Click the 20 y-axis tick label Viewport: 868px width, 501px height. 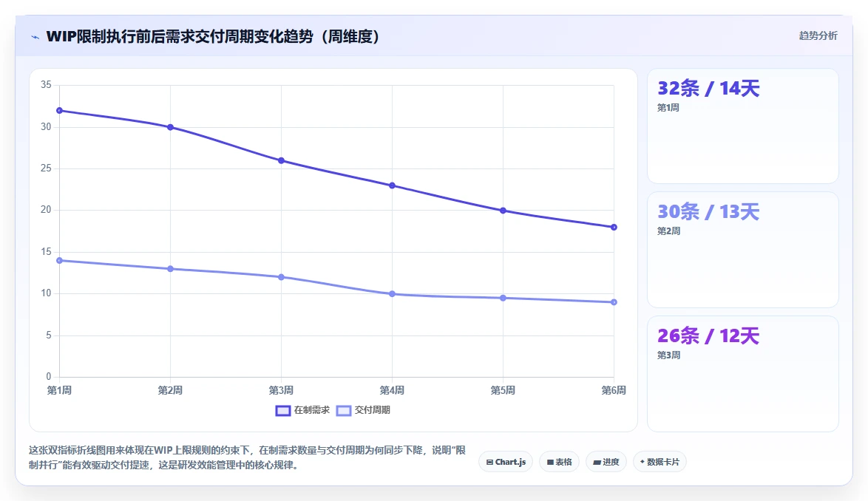(46, 210)
